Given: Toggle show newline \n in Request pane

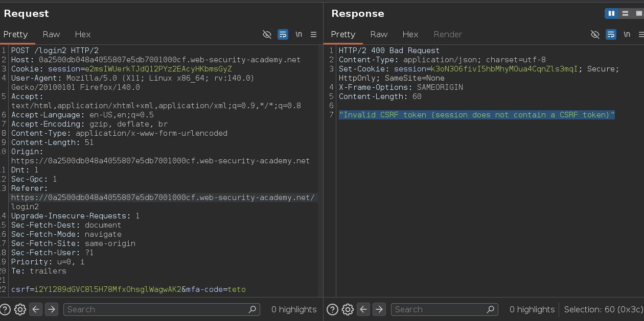Looking at the screenshot, I should [x=298, y=34].
